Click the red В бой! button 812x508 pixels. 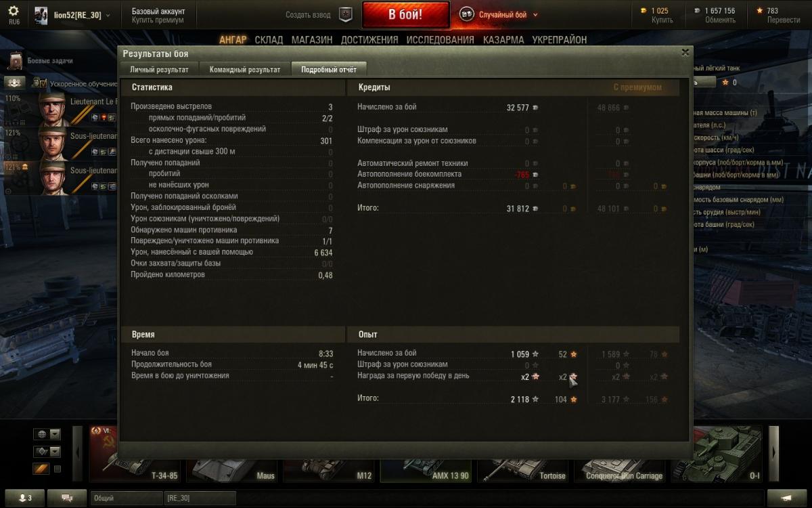pyautogui.click(x=405, y=15)
